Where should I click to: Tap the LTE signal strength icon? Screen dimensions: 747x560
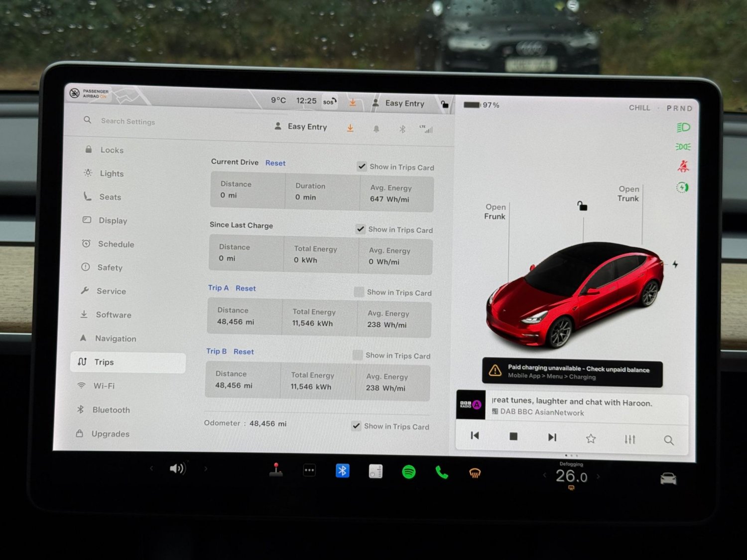426,129
